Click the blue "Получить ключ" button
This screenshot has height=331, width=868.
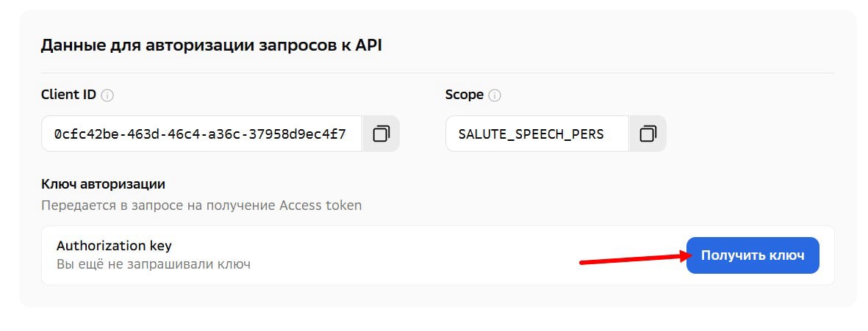(753, 255)
